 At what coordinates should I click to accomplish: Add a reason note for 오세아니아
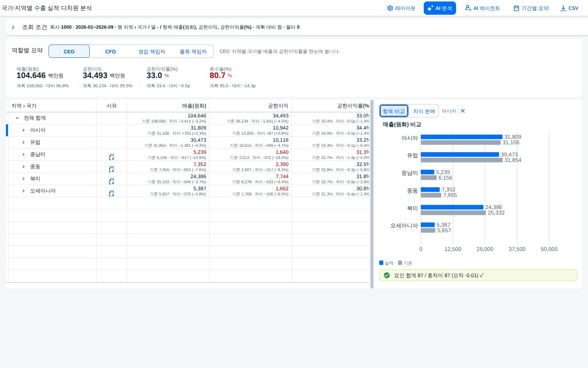pyautogui.click(x=111, y=194)
